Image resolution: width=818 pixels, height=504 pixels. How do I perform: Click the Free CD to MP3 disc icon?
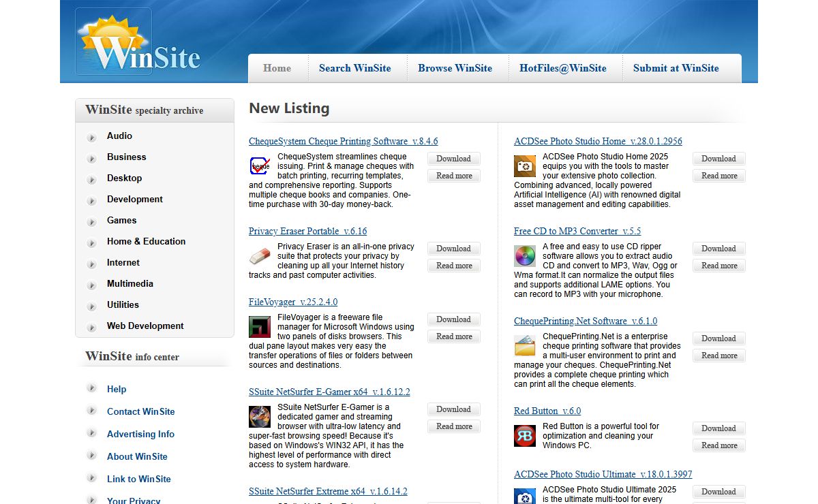click(x=525, y=255)
